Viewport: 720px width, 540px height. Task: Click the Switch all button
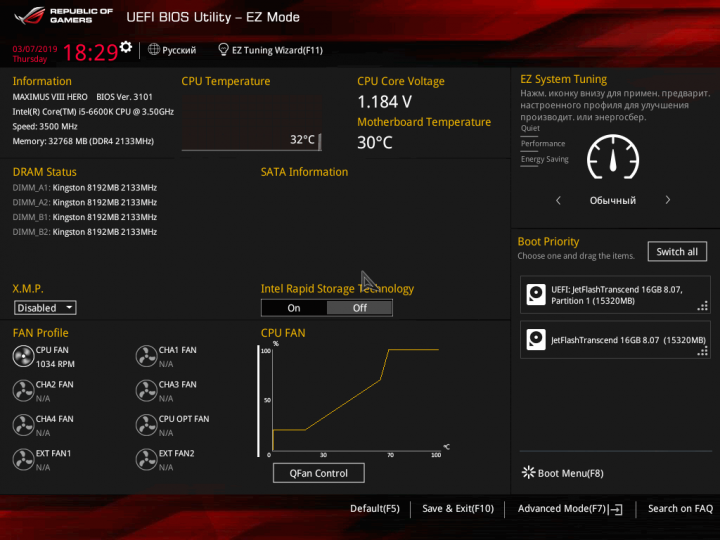[x=677, y=252]
